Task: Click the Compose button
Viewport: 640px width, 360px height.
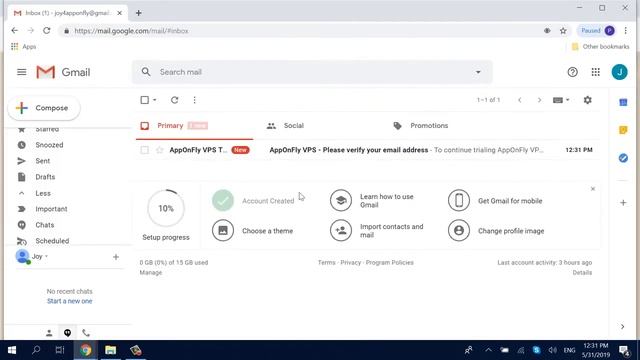Action: pyautogui.click(x=44, y=108)
